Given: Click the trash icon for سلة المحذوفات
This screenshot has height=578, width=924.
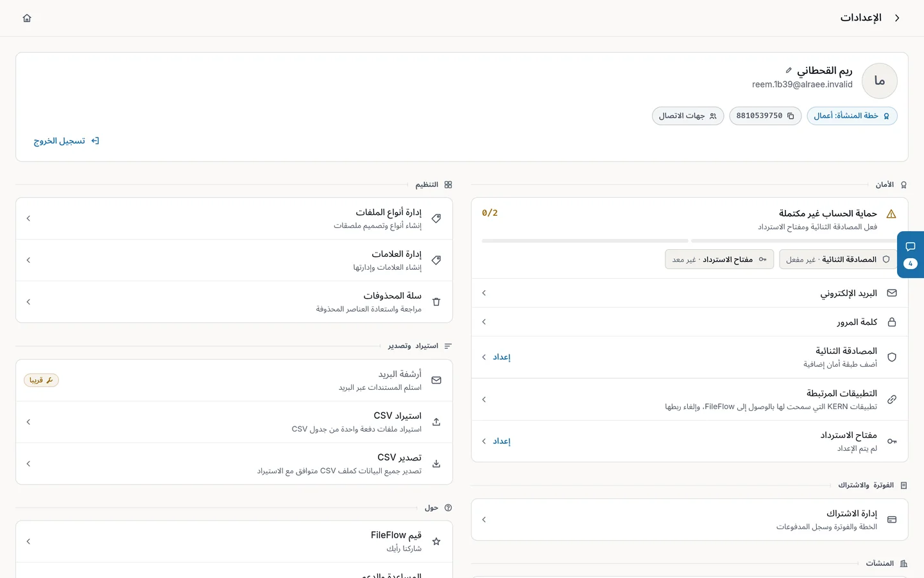Looking at the screenshot, I should coord(436,302).
